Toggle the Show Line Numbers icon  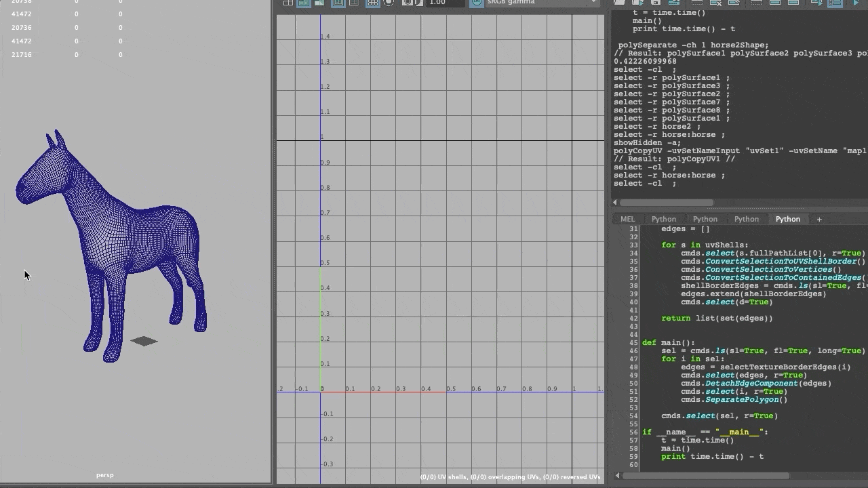click(x=835, y=3)
